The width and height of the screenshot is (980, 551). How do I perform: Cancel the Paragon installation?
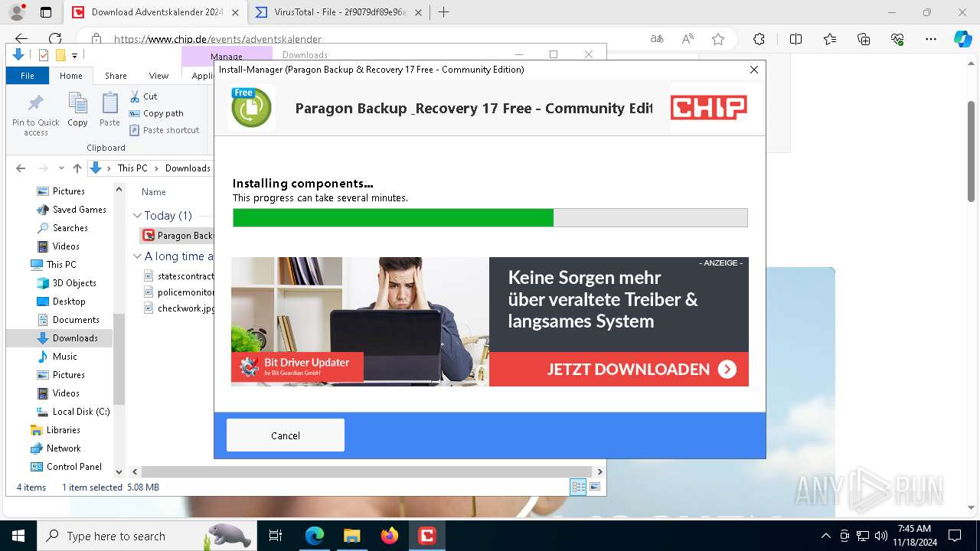[x=286, y=435]
